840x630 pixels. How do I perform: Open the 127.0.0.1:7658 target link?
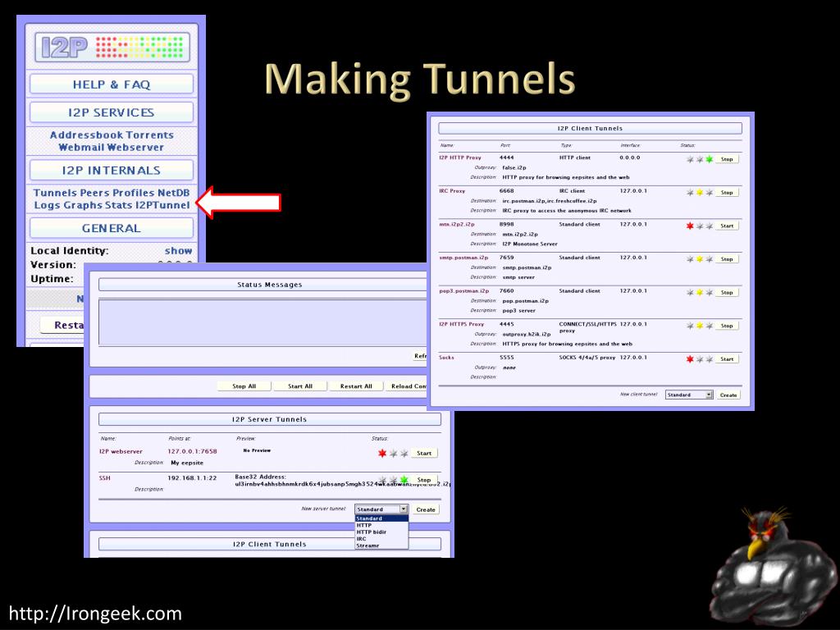[192, 452]
